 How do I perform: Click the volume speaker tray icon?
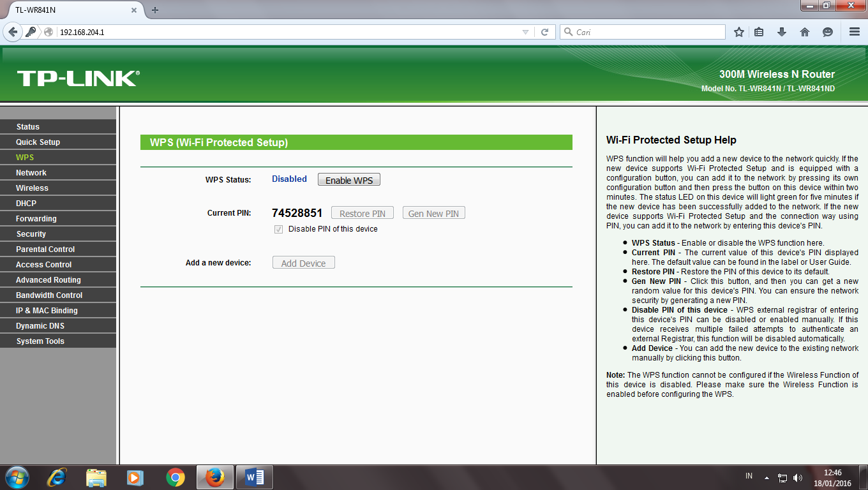pyautogui.click(x=798, y=477)
